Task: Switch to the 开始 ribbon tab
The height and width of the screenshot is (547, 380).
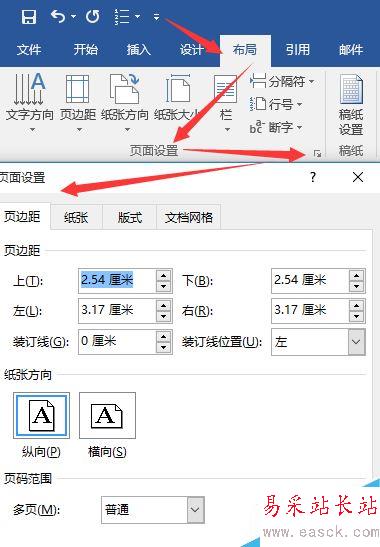Action: (x=85, y=50)
